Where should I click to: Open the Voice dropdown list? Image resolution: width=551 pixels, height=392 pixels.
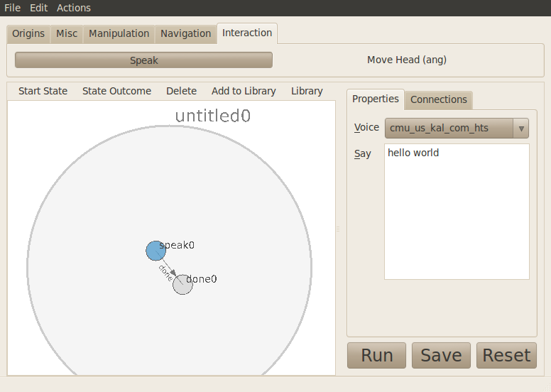[x=457, y=129]
